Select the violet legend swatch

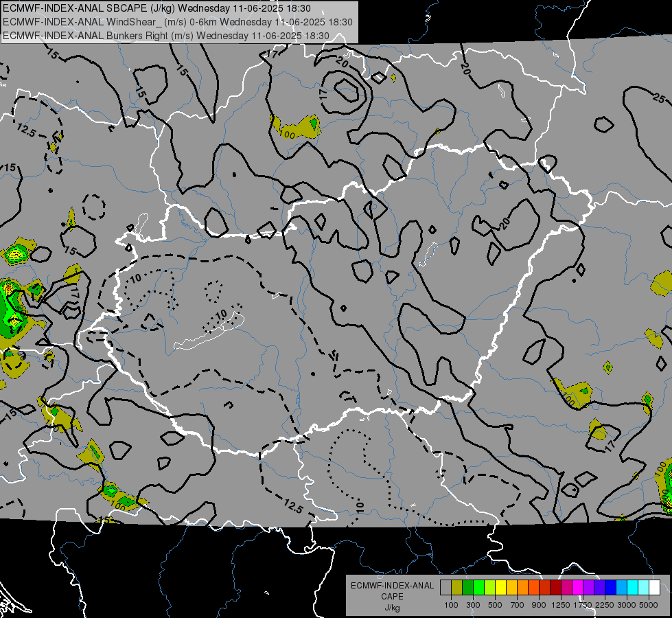point(589,588)
